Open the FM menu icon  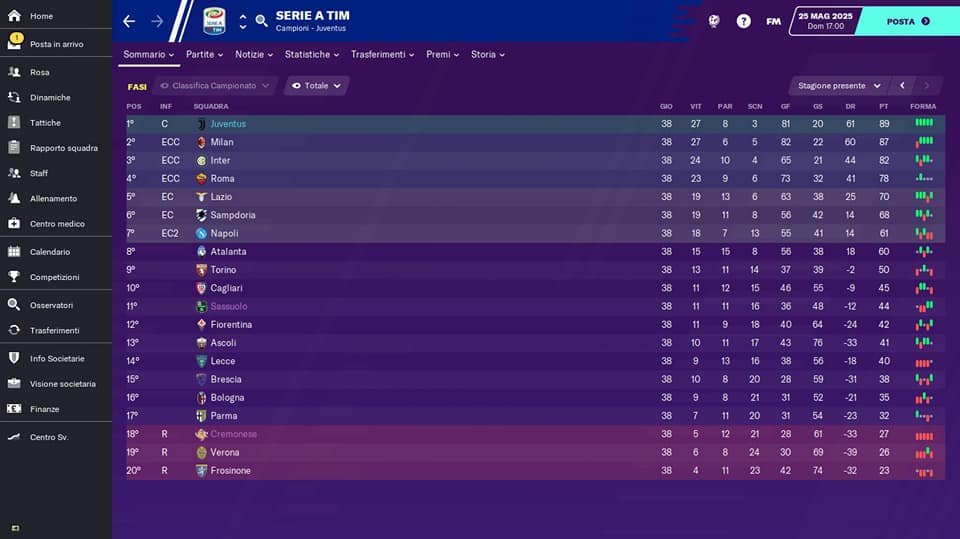773,21
